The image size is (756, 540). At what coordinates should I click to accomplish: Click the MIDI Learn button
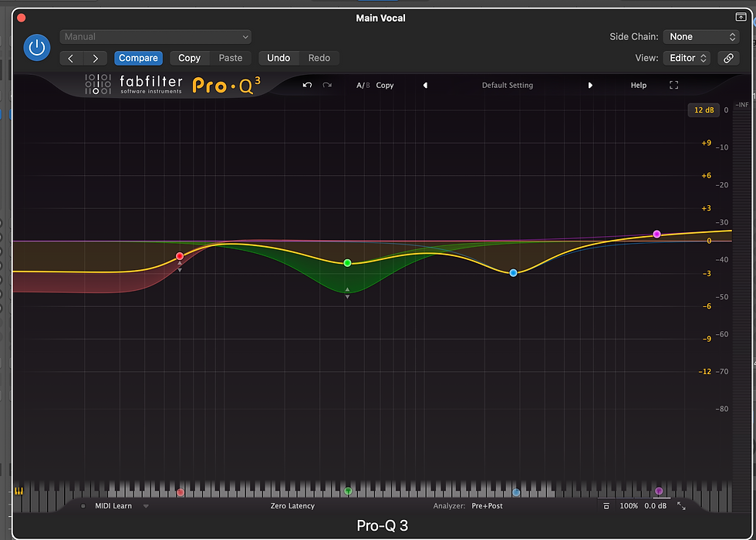pos(113,506)
